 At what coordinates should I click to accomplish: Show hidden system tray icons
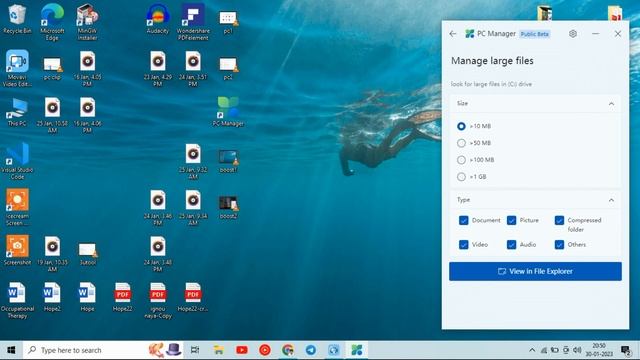pos(532,350)
